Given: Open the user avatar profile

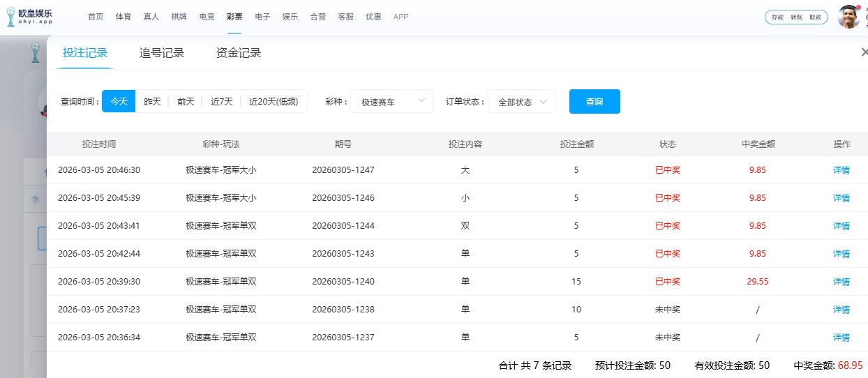Looking at the screenshot, I should point(848,17).
